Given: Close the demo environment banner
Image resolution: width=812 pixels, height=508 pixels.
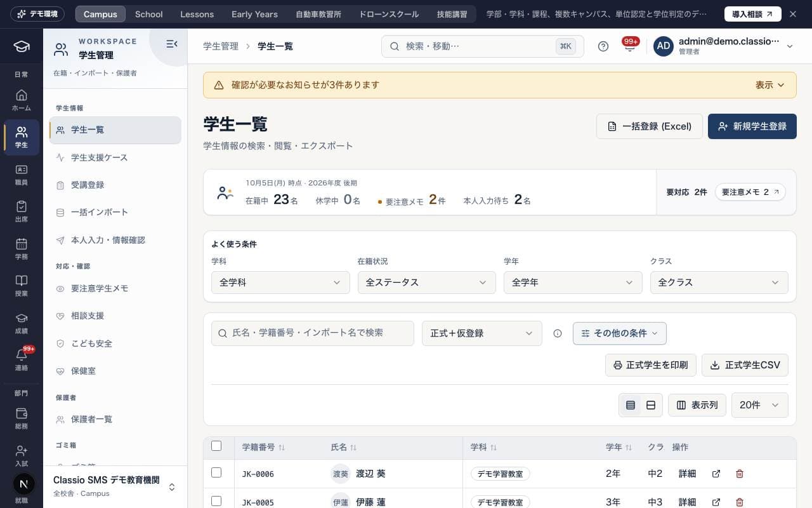Looking at the screenshot, I should 792,14.
